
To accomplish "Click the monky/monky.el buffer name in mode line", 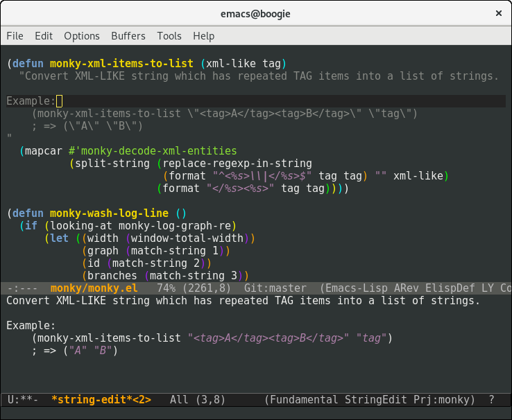I will (x=94, y=288).
